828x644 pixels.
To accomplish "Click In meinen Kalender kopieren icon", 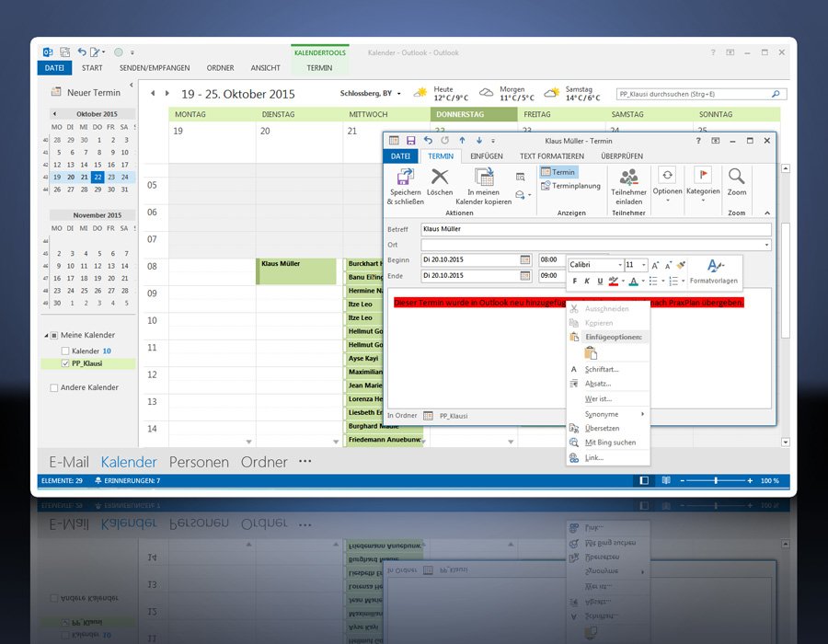I will point(484,178).
